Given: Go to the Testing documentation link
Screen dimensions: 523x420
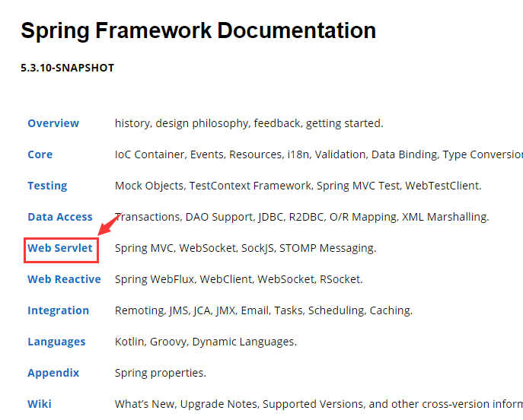Looking at the screenshot, I should pyautogui.click(x=47, y=186).
